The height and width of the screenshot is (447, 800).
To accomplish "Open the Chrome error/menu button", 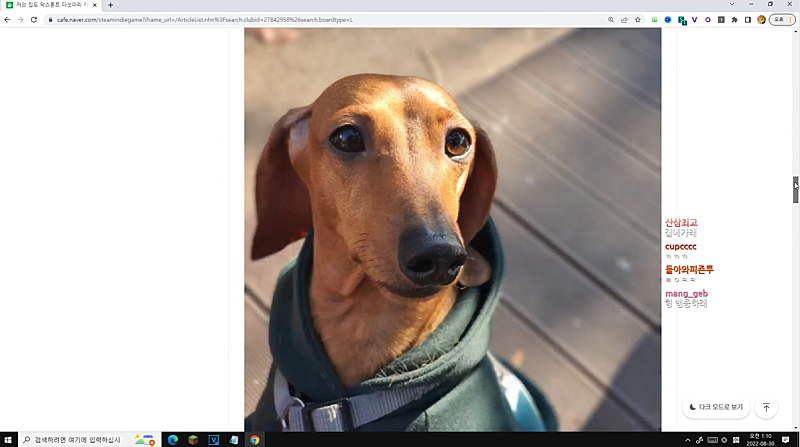I will pyautogui.click(x=782, y=20).
